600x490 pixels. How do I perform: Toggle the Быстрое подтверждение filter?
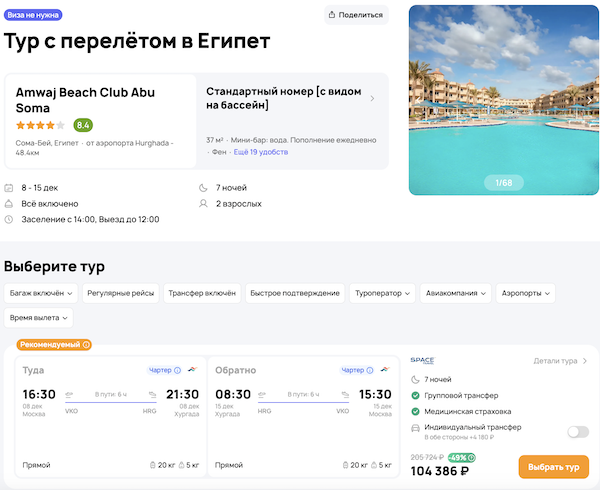pyautogui.click(x=295, y=293)
